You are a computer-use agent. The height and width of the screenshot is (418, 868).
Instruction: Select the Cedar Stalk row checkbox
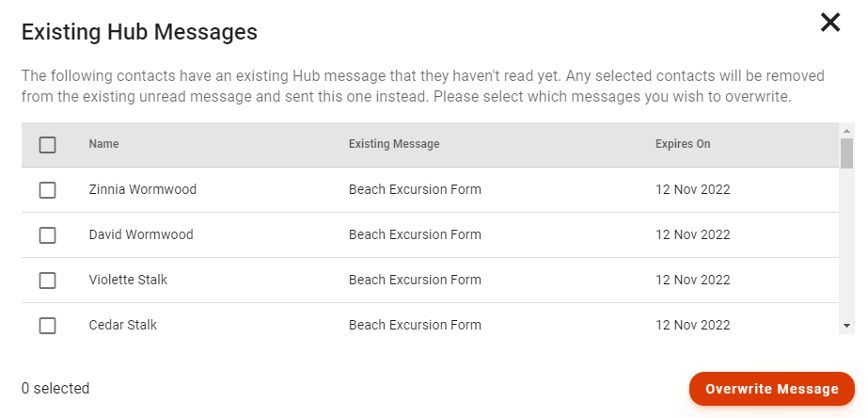tap(48, 326)
